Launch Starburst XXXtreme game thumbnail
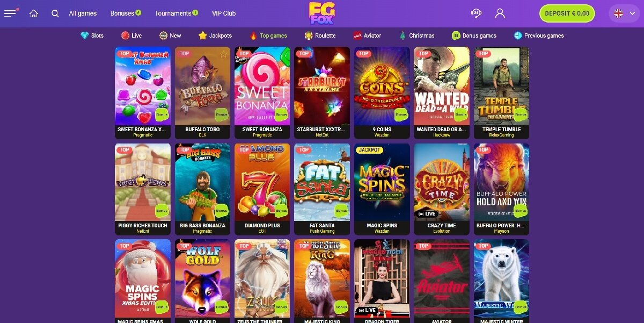The height and width of the screenshot is (323, 644). click(x=322, y=86)
